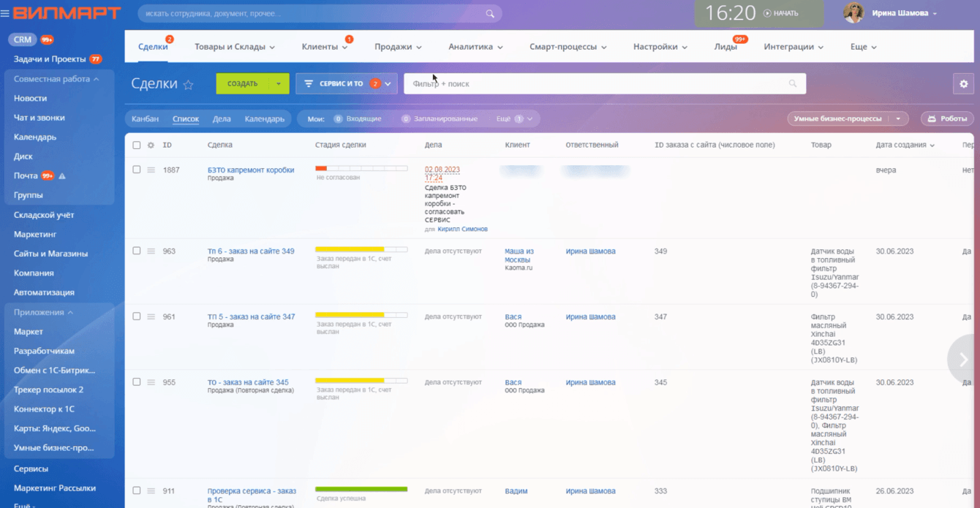
Task: Click the stage progress bar for deal 1887
Action: click(x=361, y=168)
